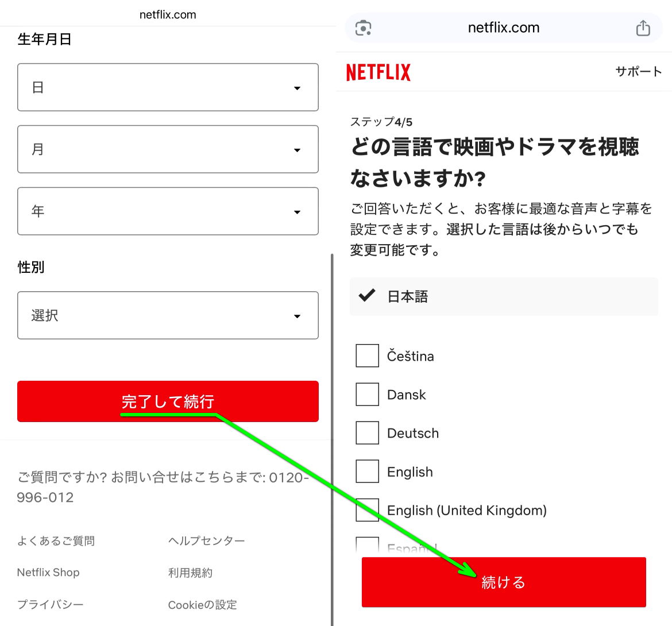The width and height of the screenshot is (672, 626).
Task: Check the Čeština language checkbox
Action: coord(368,356)
